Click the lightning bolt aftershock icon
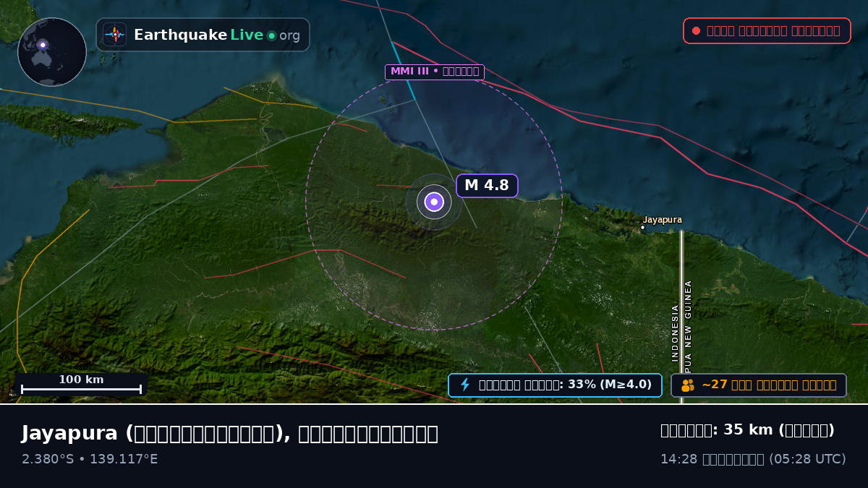This screenshot has height=488, width=868. tap(465, 385)
